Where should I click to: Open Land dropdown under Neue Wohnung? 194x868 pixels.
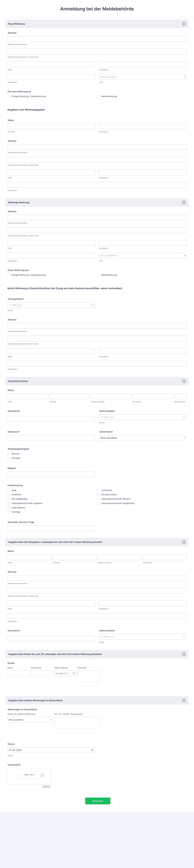(143, 77)
